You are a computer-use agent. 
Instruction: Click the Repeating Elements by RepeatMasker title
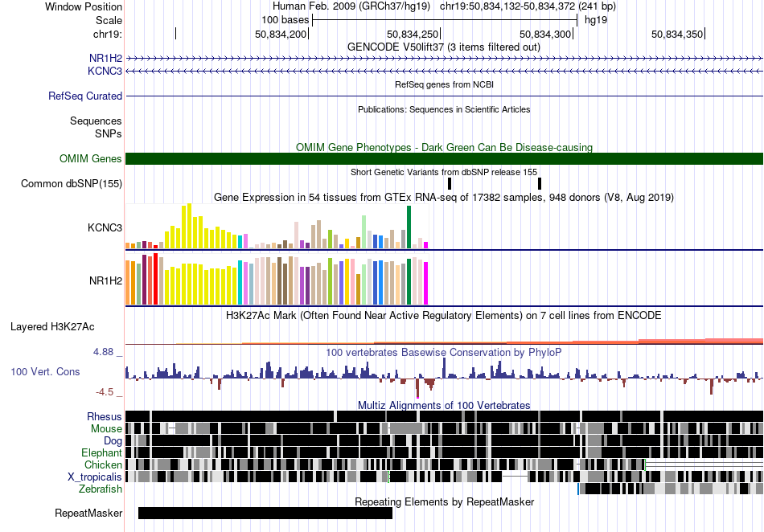coord(445,501)
